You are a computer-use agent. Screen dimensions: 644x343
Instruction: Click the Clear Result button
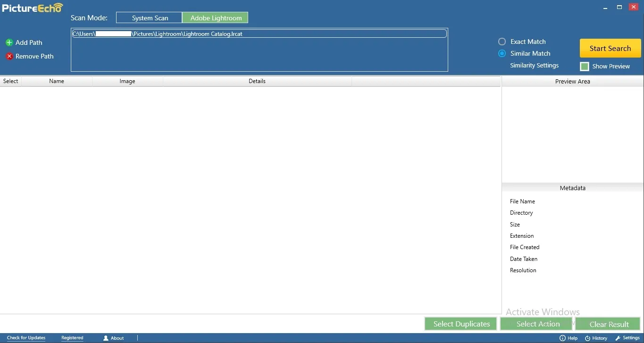(x=609, y=324)
